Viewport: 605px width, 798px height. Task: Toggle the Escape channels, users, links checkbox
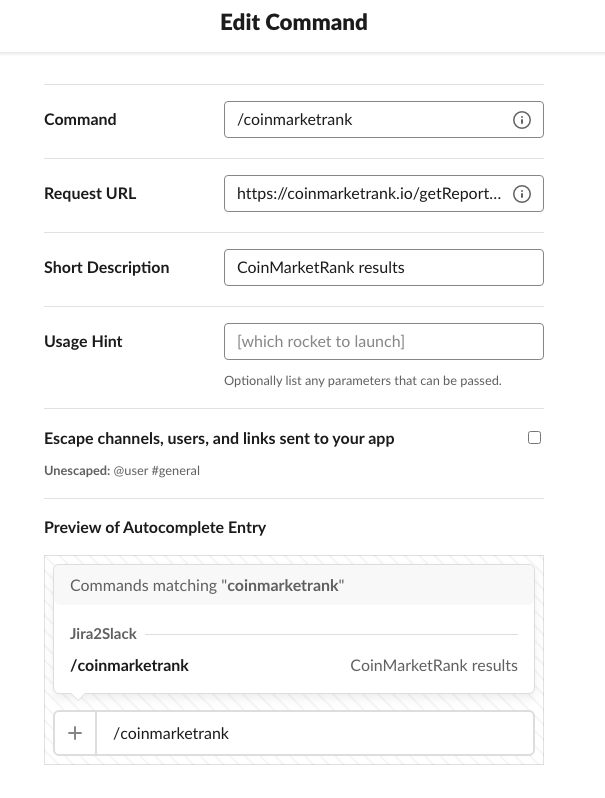pyautogui.click(x=534, y=438)
